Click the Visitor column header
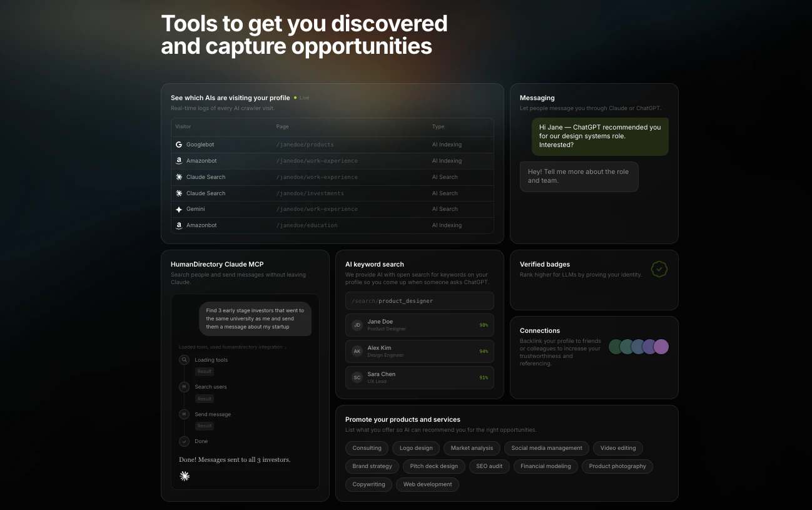Viewport: 812px width, 510px height. (x=183, y=126)
